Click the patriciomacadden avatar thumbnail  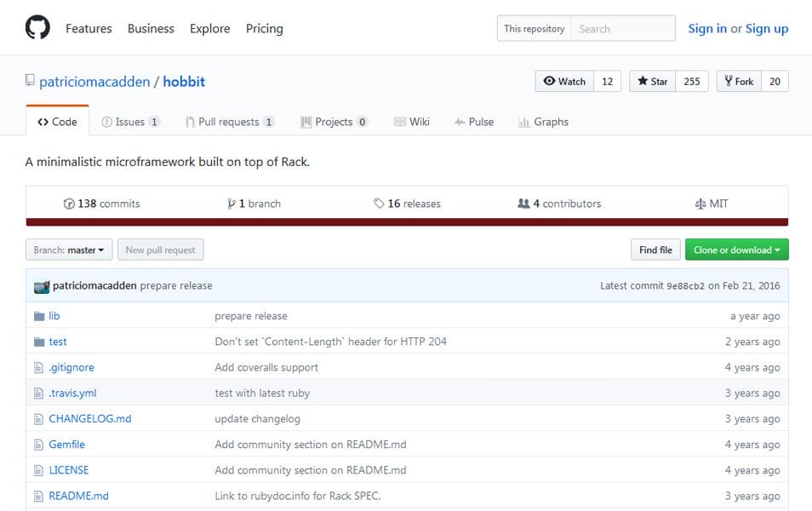(42, 286)
